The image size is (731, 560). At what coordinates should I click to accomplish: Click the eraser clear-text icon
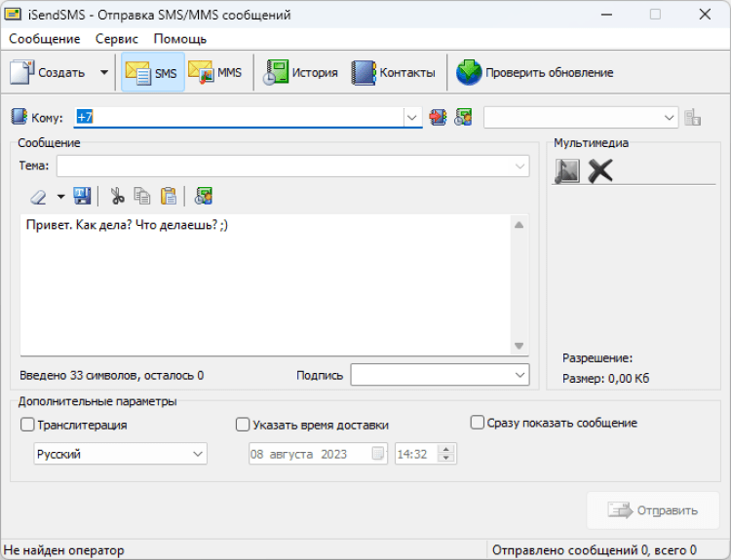pos(38,197)
